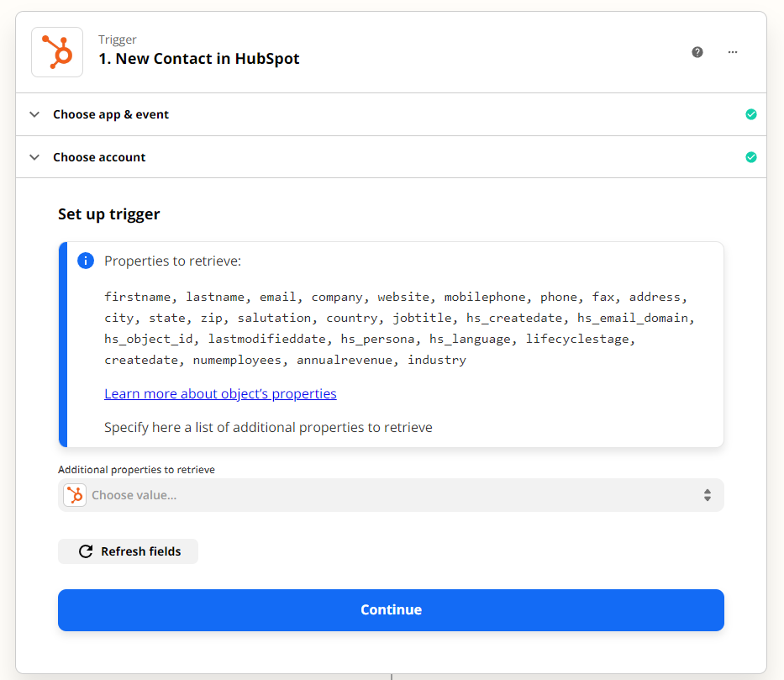The width and height of the screenshot is (784, 680).
Task: Click the 1. New Contact in HubSpot title
Action: (199, 59)
